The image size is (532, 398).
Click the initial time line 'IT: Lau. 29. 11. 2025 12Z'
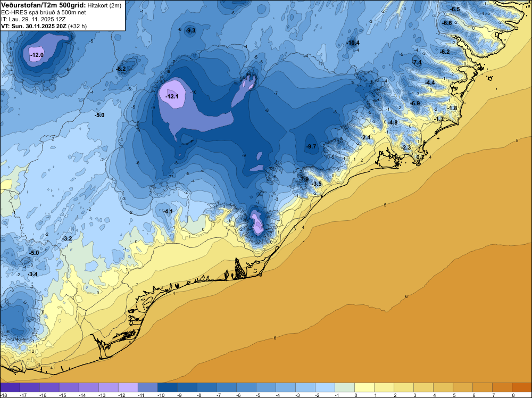(x=33, y=19)
